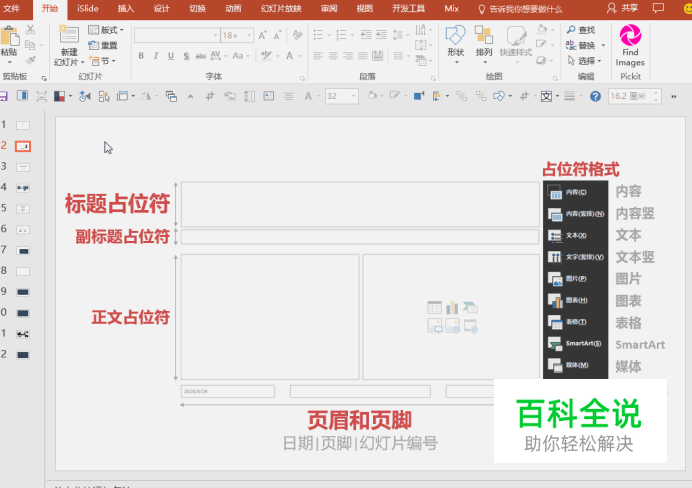Open the 排列 arrange menu
692x488 pixels.
484,44
